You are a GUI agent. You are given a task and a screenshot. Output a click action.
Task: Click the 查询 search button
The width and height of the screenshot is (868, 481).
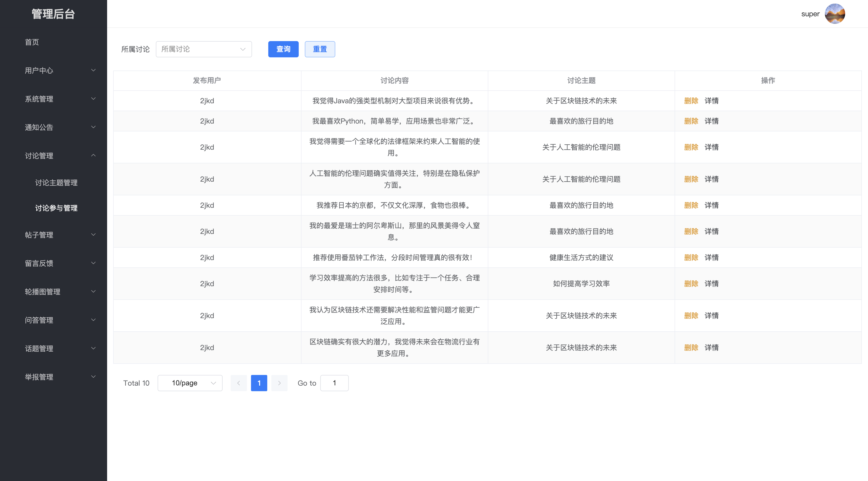(x=283, y=49)
